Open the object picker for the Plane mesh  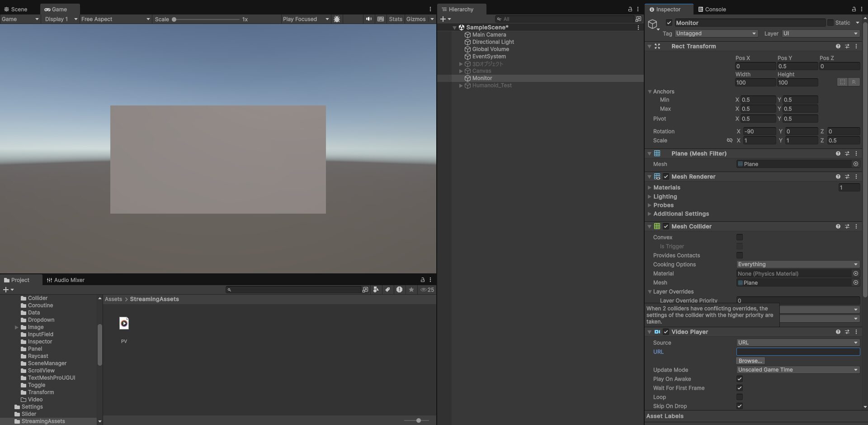click(x=855, y=164)
